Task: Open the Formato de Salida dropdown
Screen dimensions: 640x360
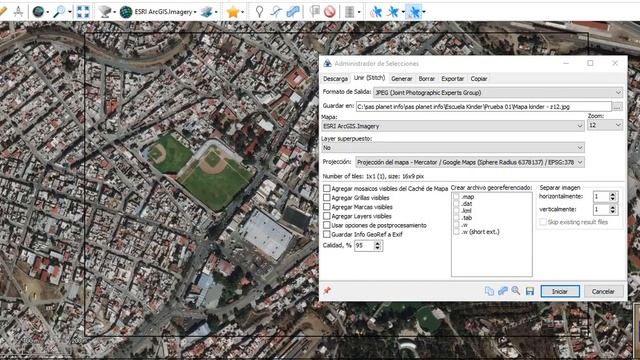Action: [x=498, y=93]
